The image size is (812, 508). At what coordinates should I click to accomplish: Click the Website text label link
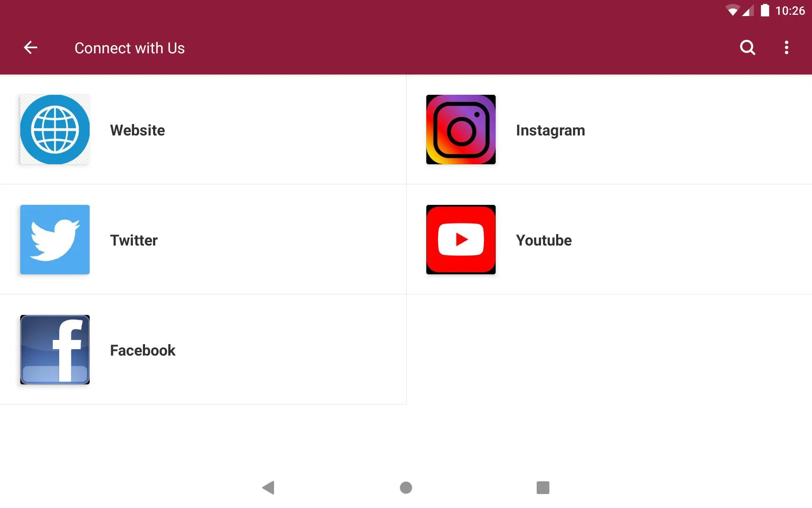137,130
